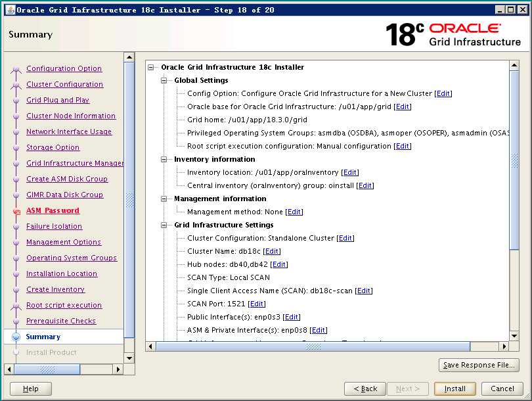Collapse the Inventory information section
532x401 pixels.
click(164, 159)
